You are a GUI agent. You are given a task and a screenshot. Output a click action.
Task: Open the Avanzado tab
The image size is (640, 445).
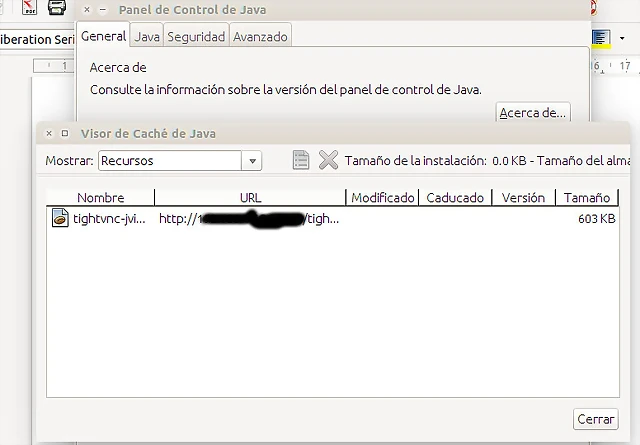pyautogui.click(x=260, y=37)
